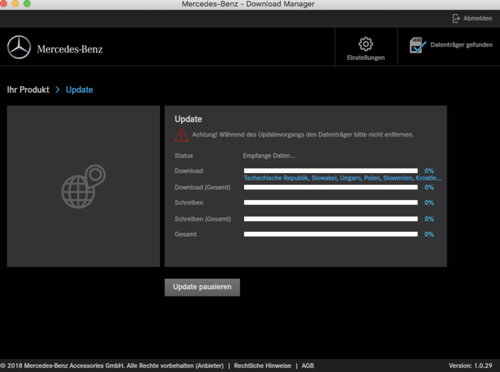The height and width of the screenshot is (372, 500).
Task: Click the Schreiben progress bar
Action: click(331, 203)
